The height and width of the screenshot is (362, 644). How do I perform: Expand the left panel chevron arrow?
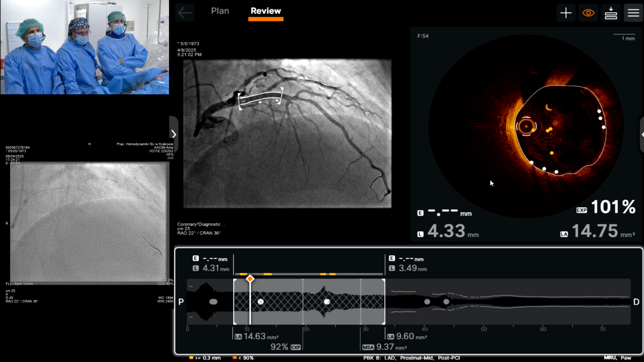(173, 134)
